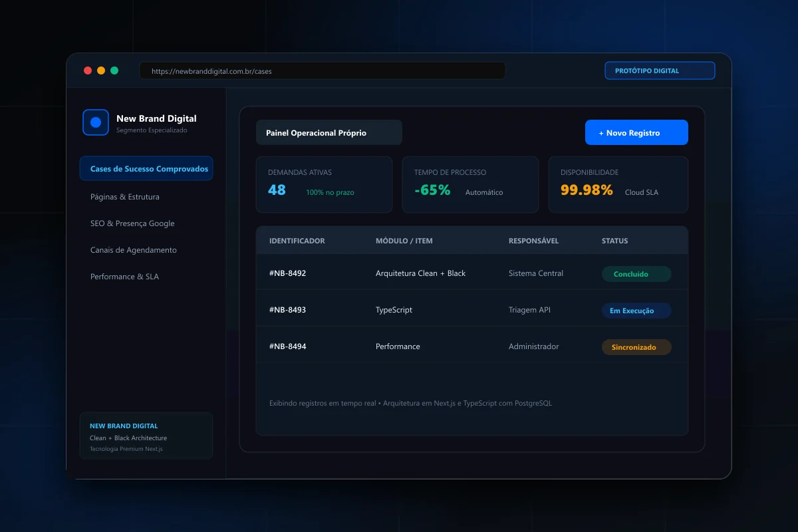Select the Painel Operacional Próprio title tab
Screen dimensions: 798x532
pos(329,132)
